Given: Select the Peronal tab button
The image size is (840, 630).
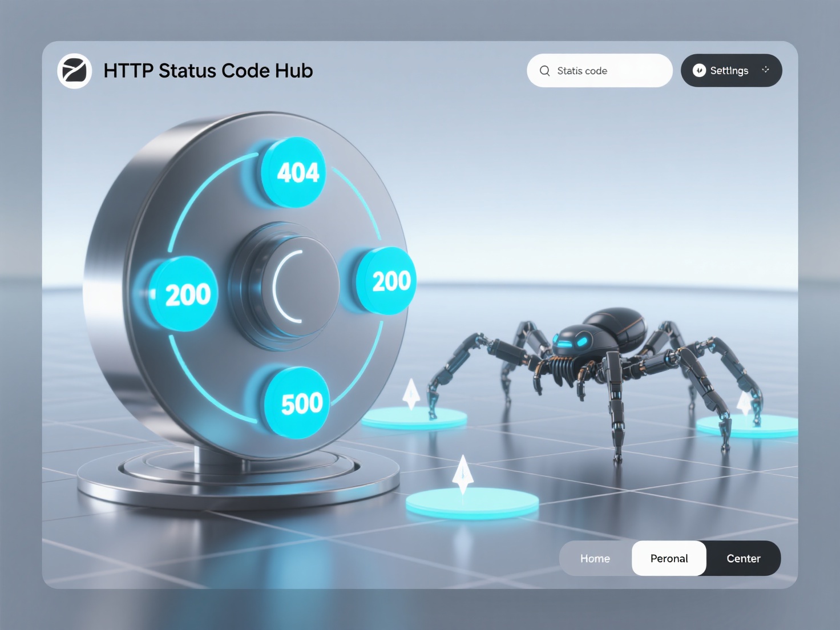Looking at the screenshot, I should (668, 558).
